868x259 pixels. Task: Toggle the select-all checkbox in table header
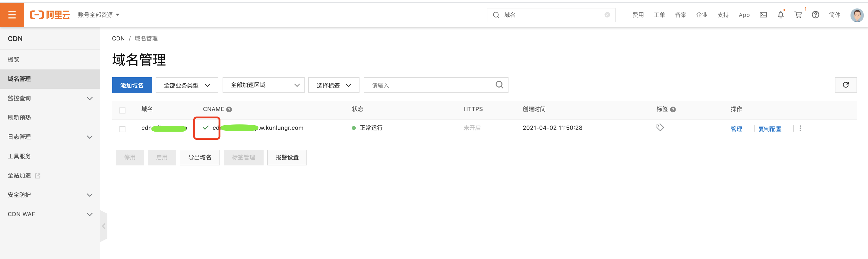click(x=122, y=110)
